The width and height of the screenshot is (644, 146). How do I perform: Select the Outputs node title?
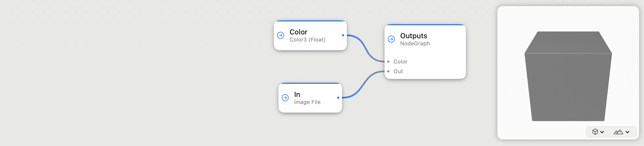[x=413, y=36]
